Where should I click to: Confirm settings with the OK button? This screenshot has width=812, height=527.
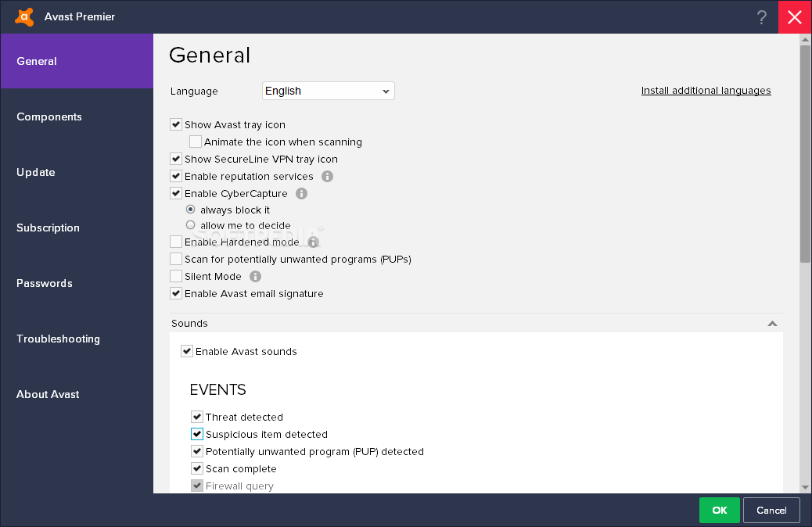pos(720,511)
